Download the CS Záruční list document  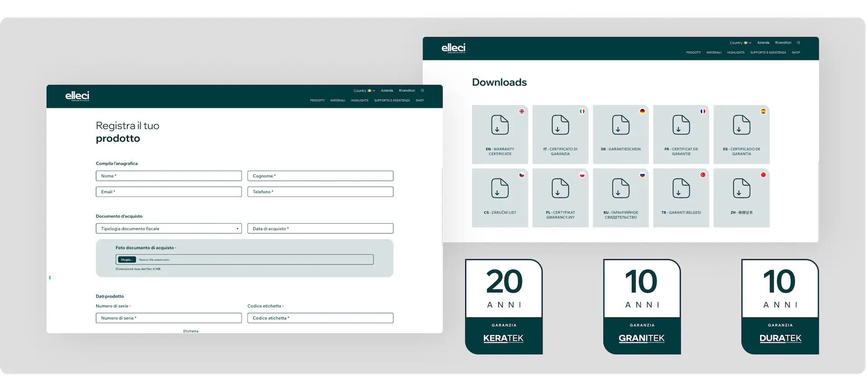(500, 198)
